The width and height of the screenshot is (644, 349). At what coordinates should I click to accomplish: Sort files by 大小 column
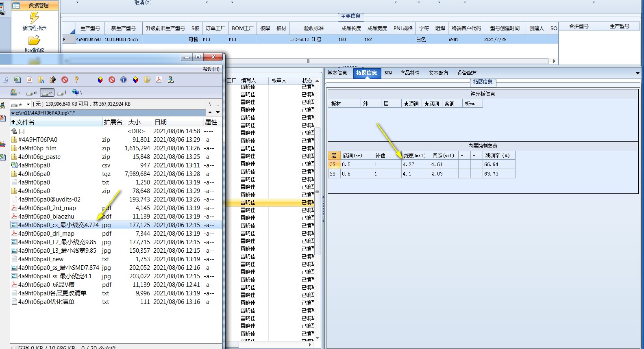(x=140, y=122)
